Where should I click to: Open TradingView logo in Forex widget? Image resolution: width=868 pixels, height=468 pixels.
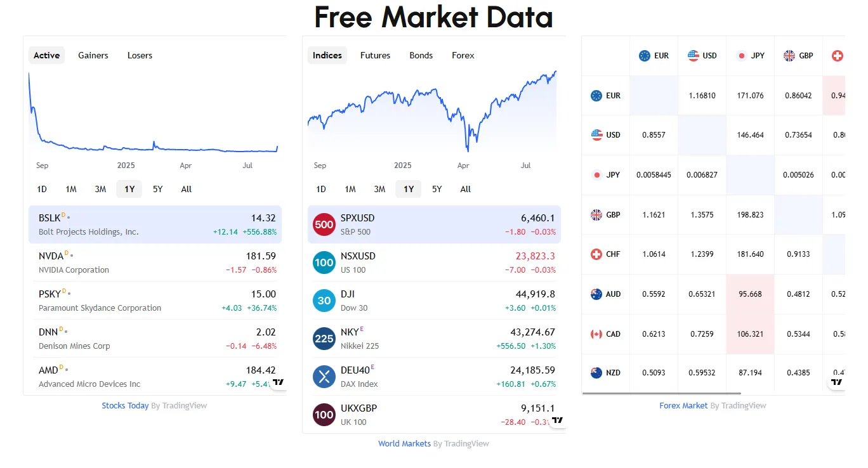click(x=837, y=382)
